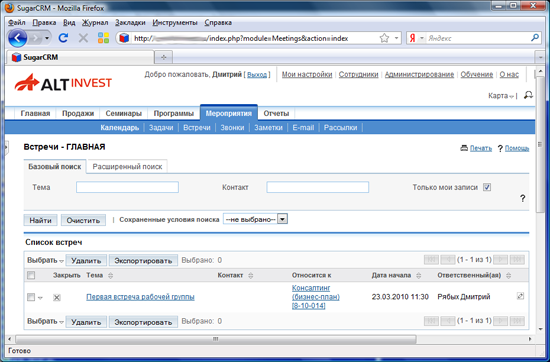Go to Звонки in the submenu
The height and width of the screenshot is (362, 550).
click(x=232, y=128)
